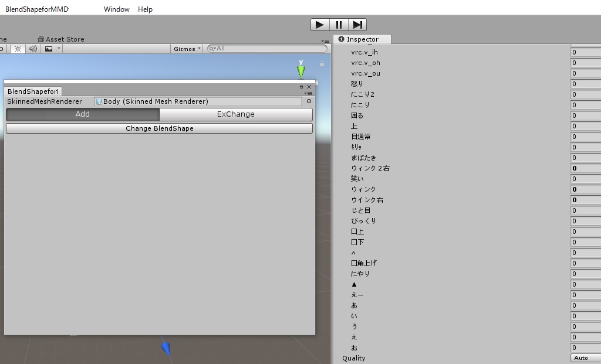Click the Body Skinned Mesh Renderer field
Screen dimensions: 601x364
[x=198, y=101]
